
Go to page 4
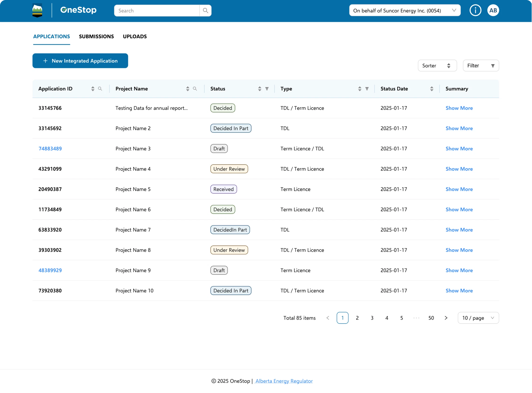click(387, 318)
